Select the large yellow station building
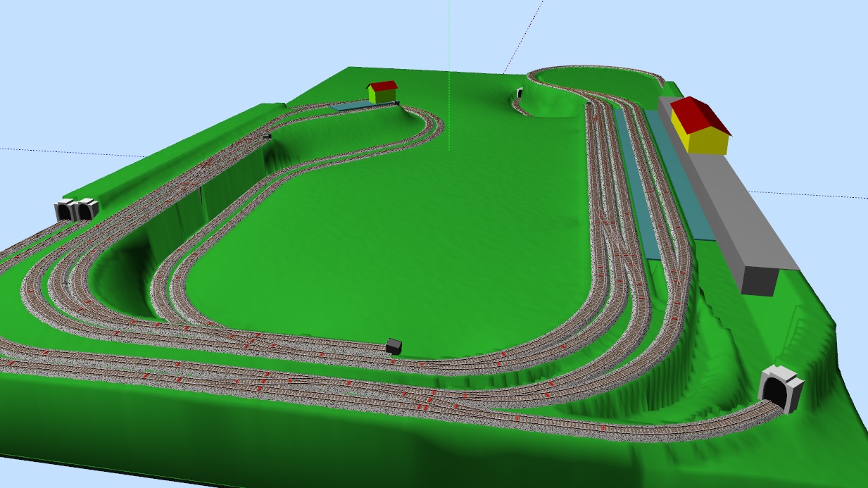The width and height of the screenshot is (868, 488). coord(698,128)
